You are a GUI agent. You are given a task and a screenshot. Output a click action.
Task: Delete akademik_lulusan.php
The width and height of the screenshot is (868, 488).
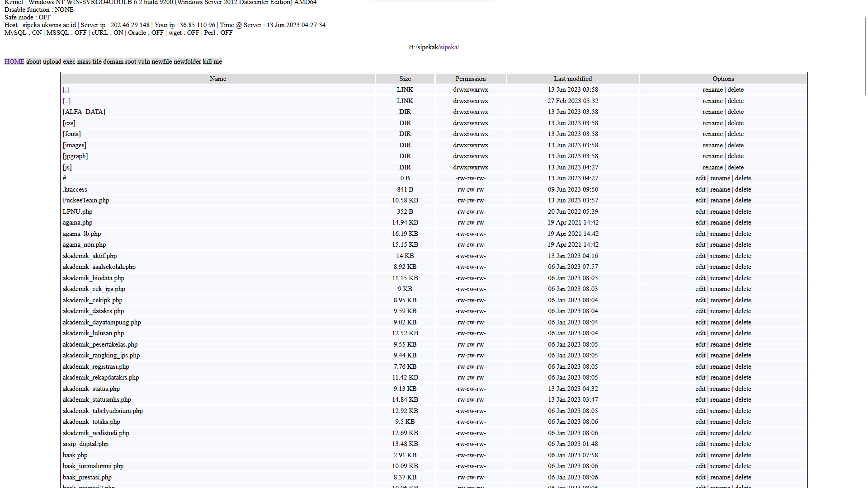pyautogui.click(x=743, y=333)
